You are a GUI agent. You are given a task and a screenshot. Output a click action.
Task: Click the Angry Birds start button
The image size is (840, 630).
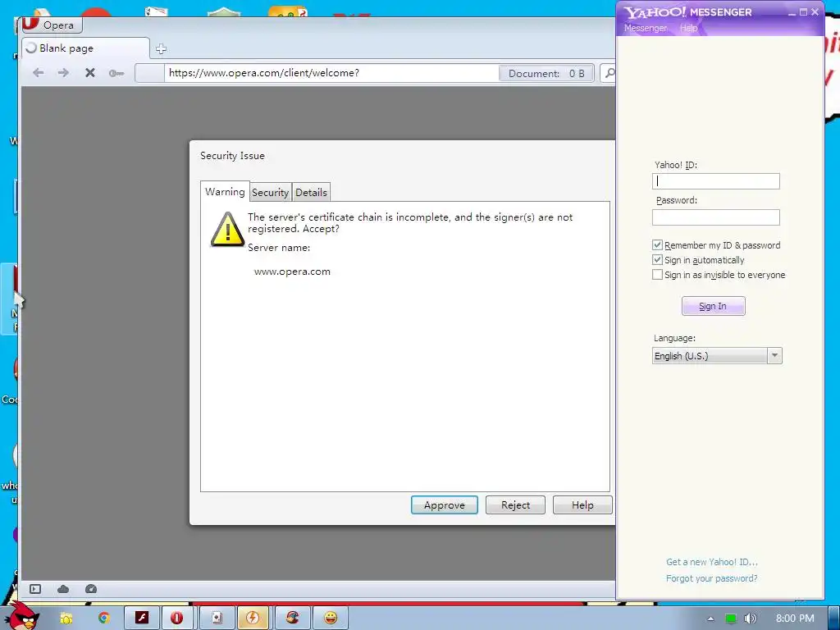[x=22, y=616]
